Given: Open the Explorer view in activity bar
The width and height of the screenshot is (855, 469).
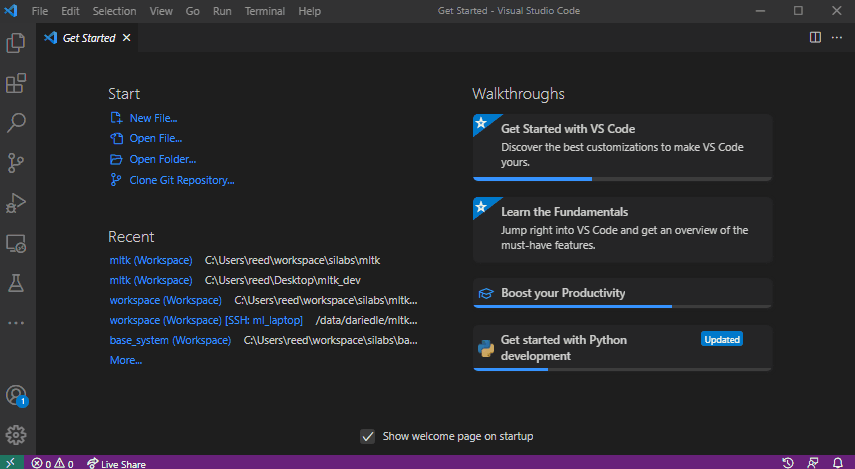Looking at the screenshot, I should [x=16, y=43].
